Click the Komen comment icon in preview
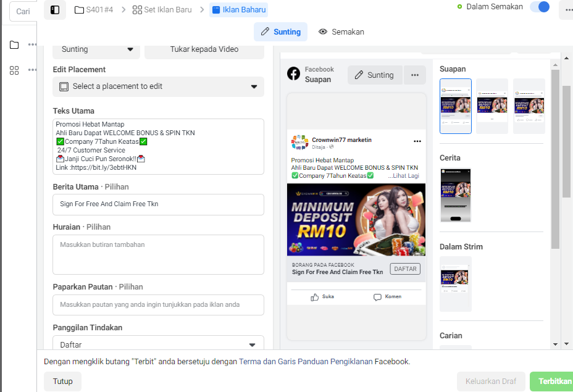Image resolution: width=573 pixels, height=392 pixels. [377, 297]
